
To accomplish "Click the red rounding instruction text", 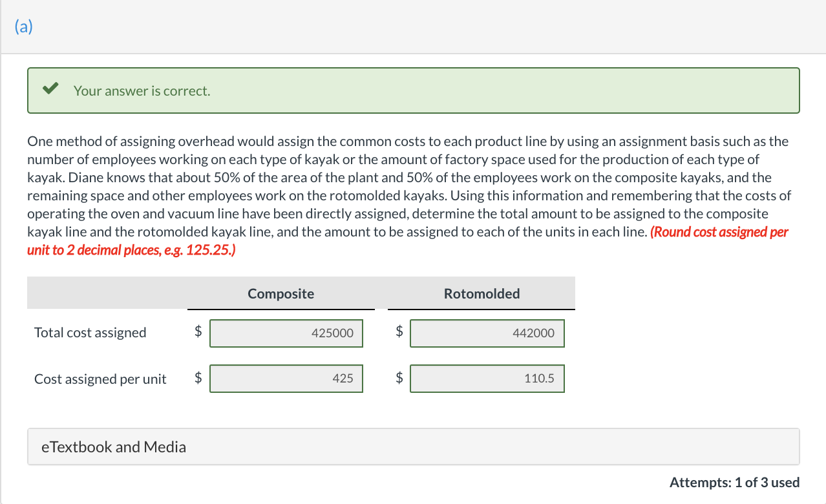I will pos(408,241).
